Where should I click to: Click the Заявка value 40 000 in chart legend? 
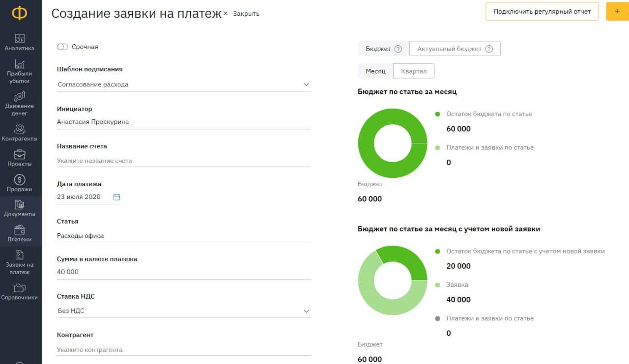458,300
